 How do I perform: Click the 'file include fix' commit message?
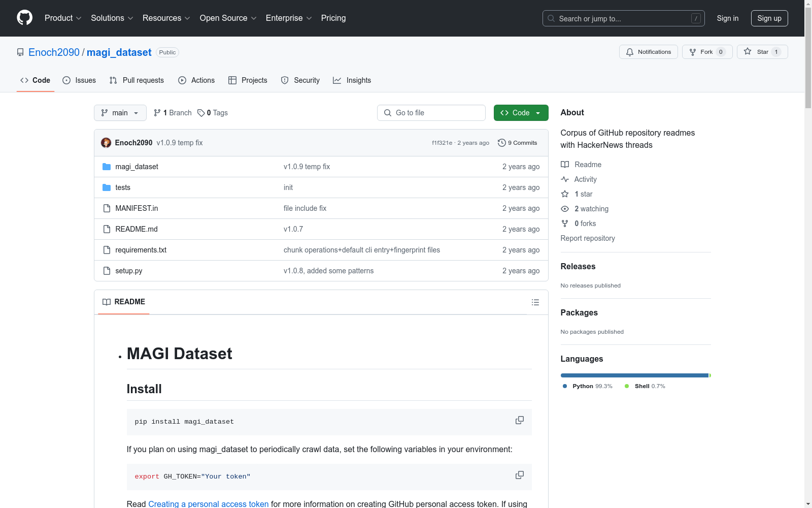[x=305, y=208]
